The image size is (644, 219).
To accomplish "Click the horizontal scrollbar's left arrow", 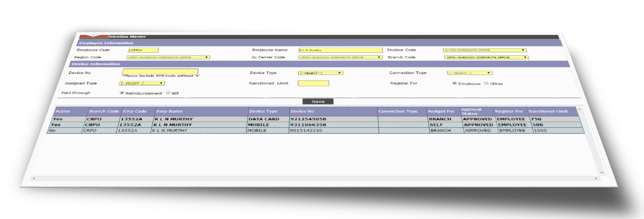I will [34, 178].
